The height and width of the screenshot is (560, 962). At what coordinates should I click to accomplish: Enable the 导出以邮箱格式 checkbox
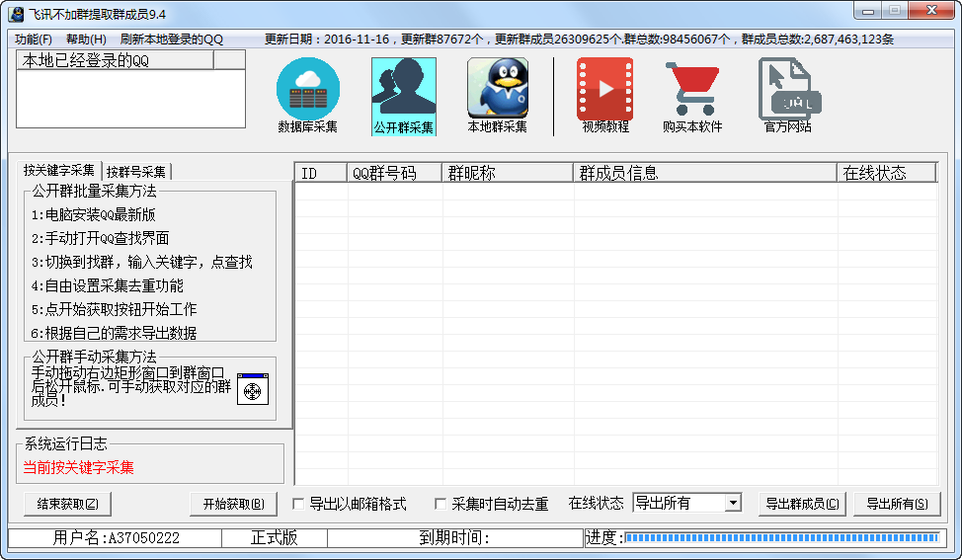[298, 504]
